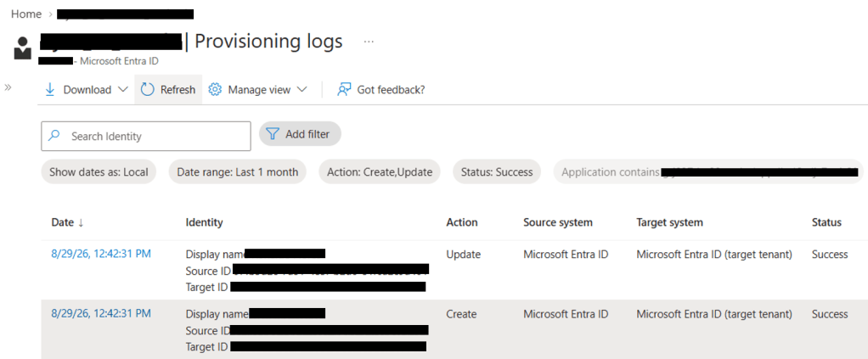Click Source system cell in Create row

566,314
